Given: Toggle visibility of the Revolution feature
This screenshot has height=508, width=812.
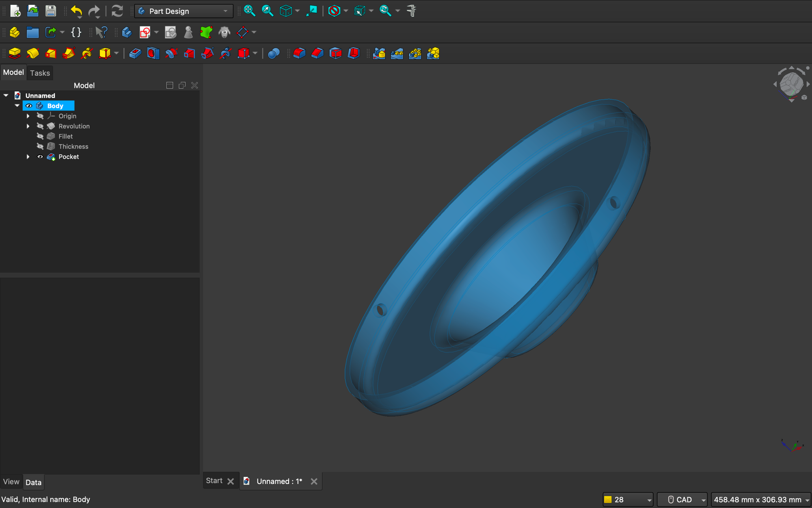Looking at the screenshot, I should (40, 126).
